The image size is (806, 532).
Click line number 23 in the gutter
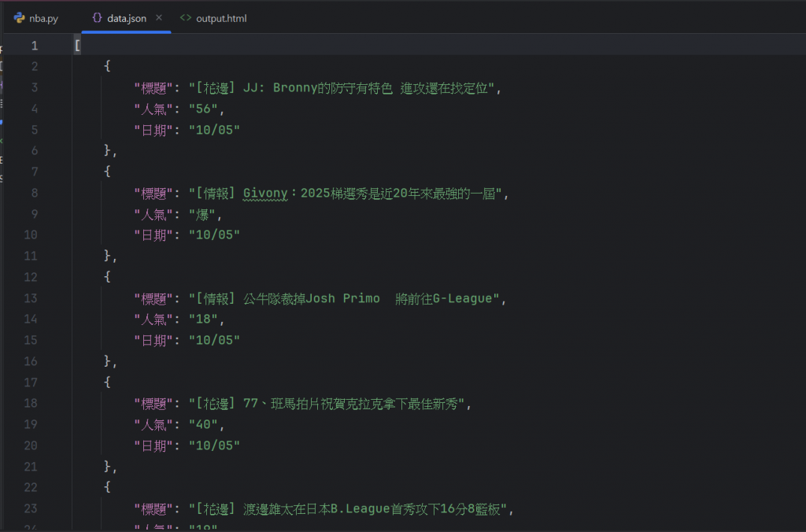click(x=31, y=508)
